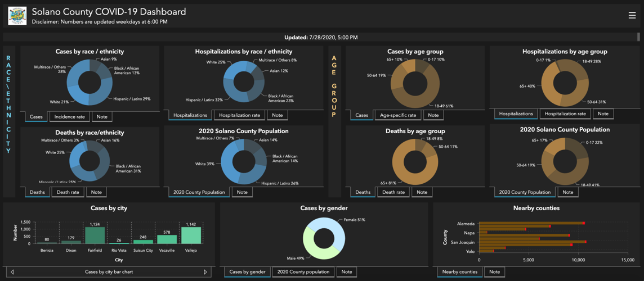Click Vallejo bar in Cases by city
The image size is (644, 281).
[x=191, y=235]
